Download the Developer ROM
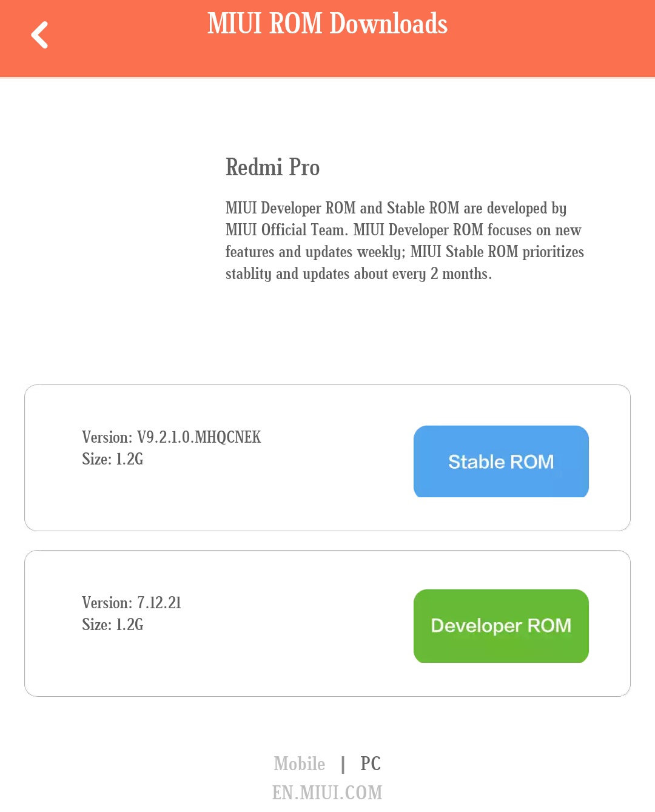655x812 pixels. pos(501,626)
